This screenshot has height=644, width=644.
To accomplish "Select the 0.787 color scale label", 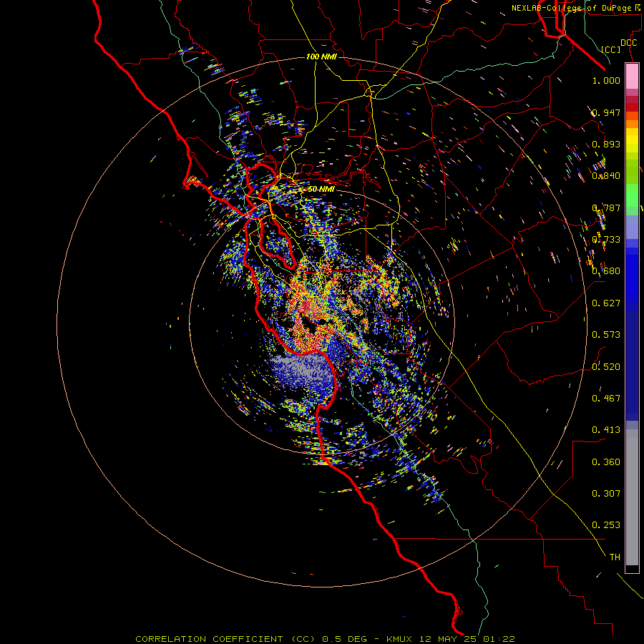I will click(606, 208).
